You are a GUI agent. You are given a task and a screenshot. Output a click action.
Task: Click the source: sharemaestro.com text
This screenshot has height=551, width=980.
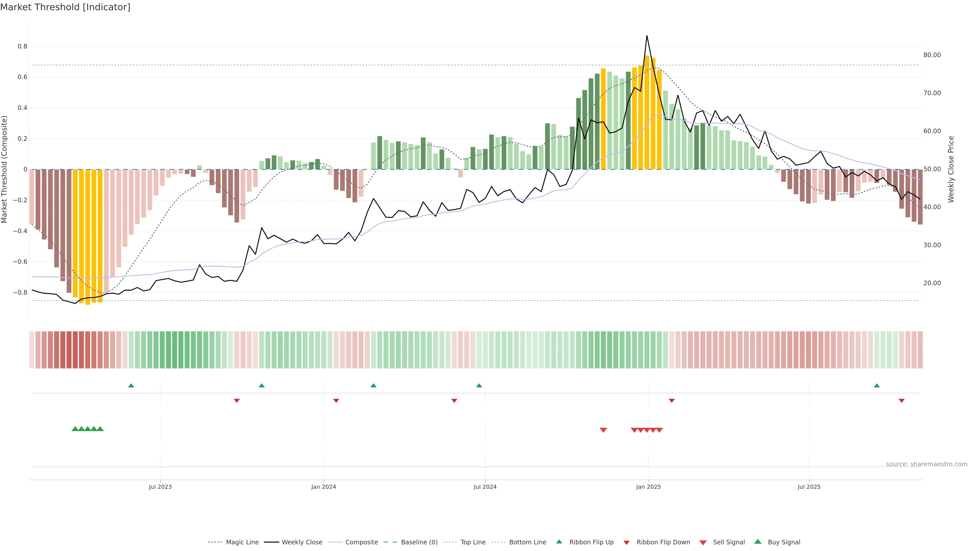[x=926, y=464]
